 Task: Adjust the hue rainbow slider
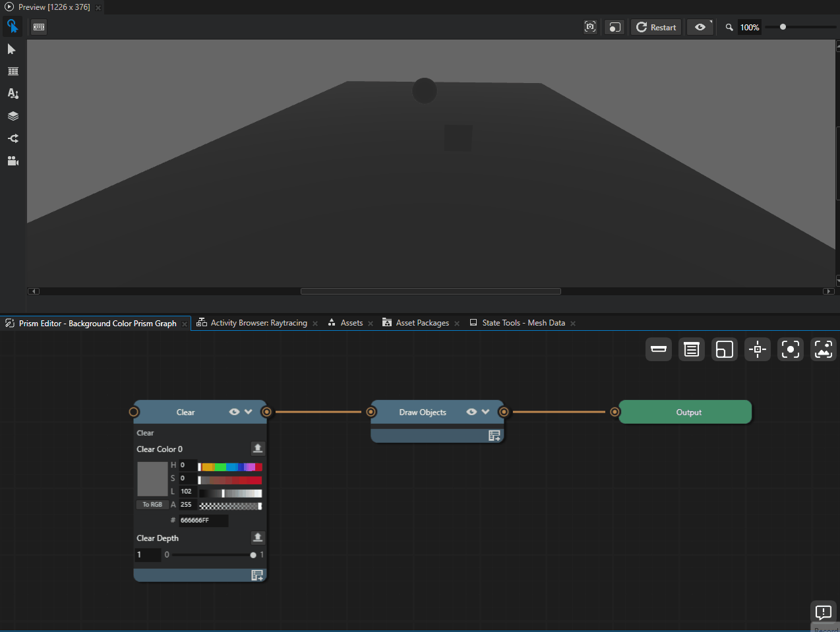(230, 467)
